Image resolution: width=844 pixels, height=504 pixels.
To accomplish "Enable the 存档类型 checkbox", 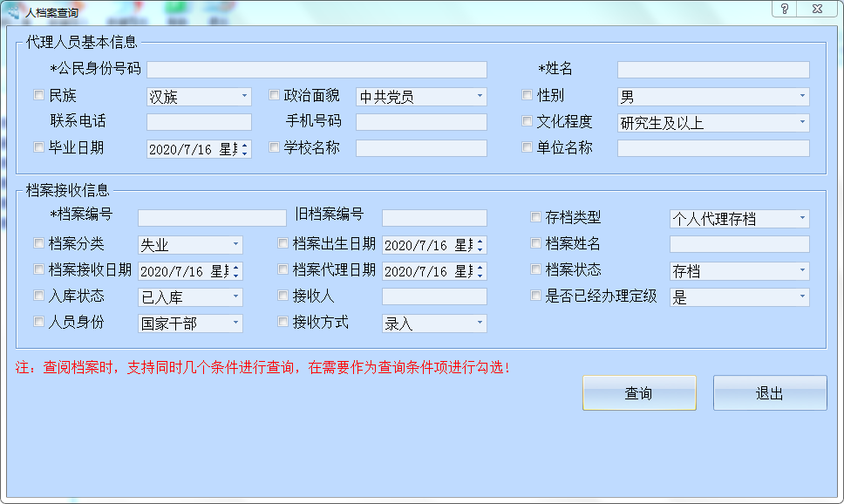I will (536, 217).
